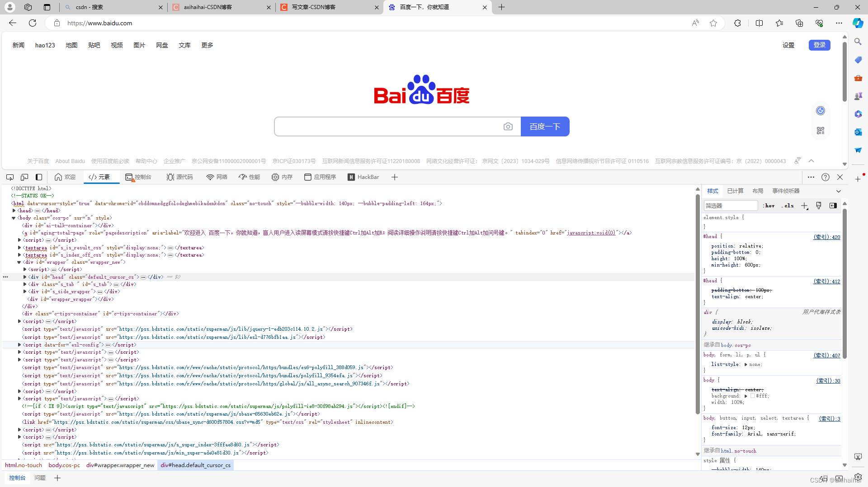Open the Outlook sidebar icon
This screenshot has height=487, width=868.
(858, 132)
